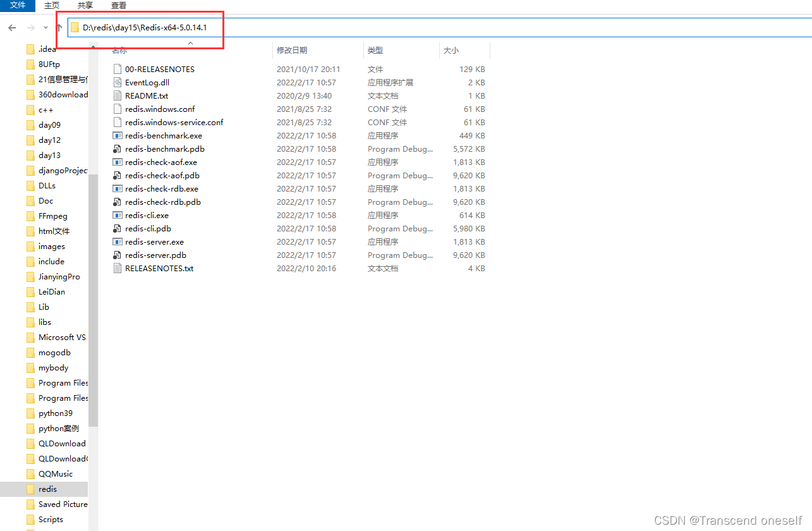Switch to the 共享 ribbon tab

tap(85, 5)
